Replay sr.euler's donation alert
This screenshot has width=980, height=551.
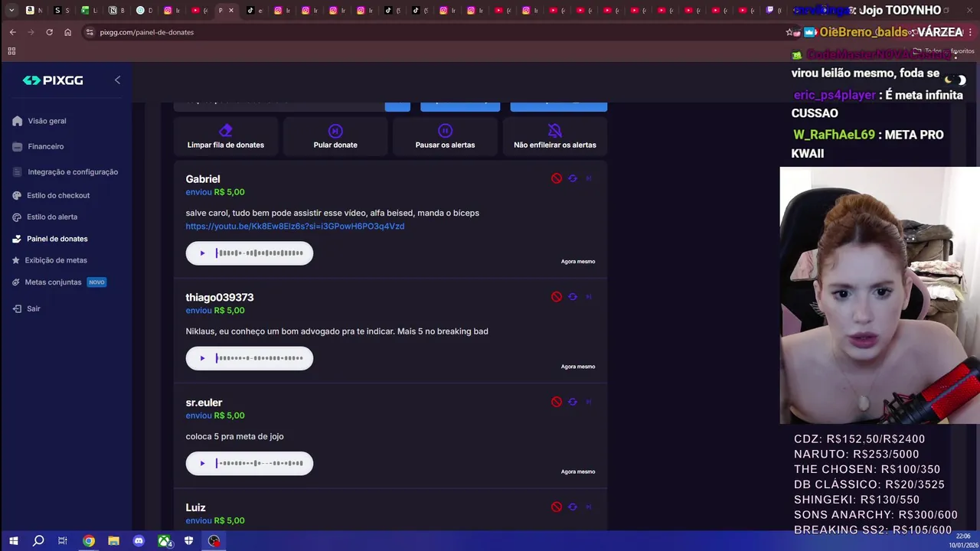coord(573,402)
